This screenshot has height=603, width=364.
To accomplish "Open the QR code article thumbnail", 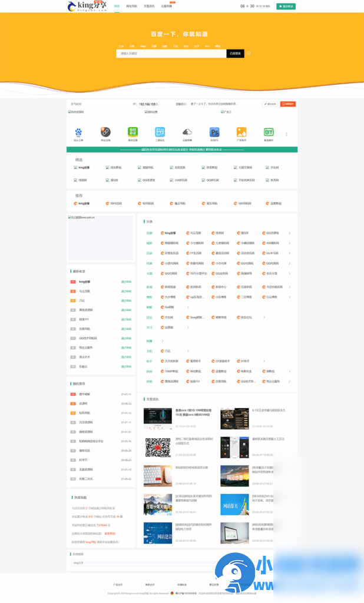I will click(158, 447).
